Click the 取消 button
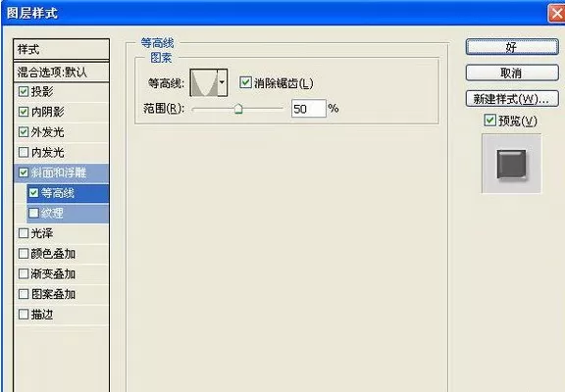This screenshot has height=392, width=565. click(512, 73)
